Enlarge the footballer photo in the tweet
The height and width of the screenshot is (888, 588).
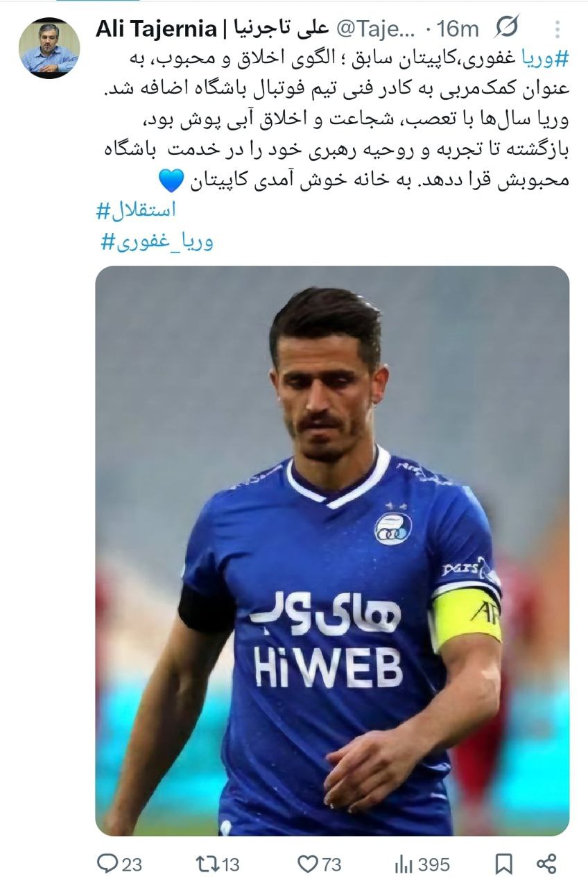tap(332, 551)
